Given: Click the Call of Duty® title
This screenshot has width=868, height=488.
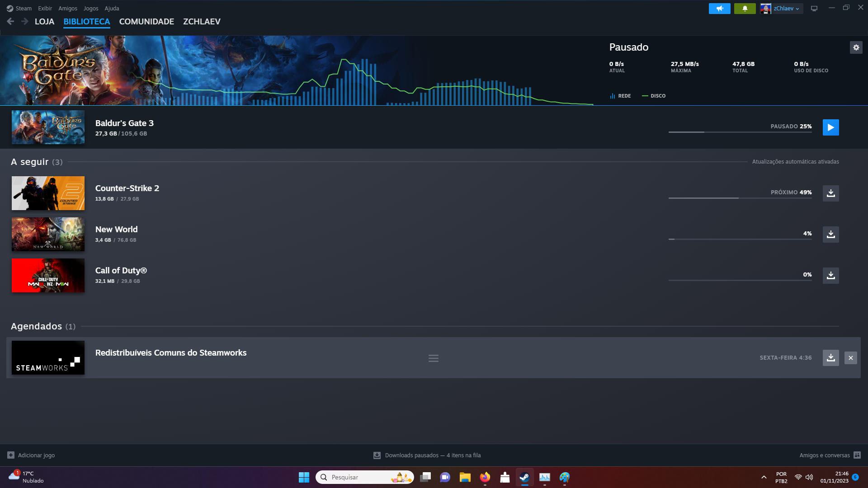Looking at the screenshot, I should tap(121, 270).
